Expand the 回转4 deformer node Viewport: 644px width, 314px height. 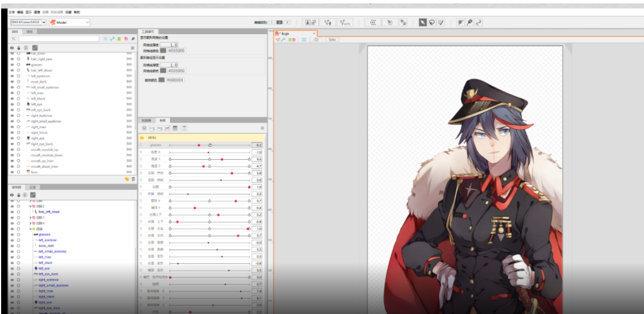tap(30, 223)
